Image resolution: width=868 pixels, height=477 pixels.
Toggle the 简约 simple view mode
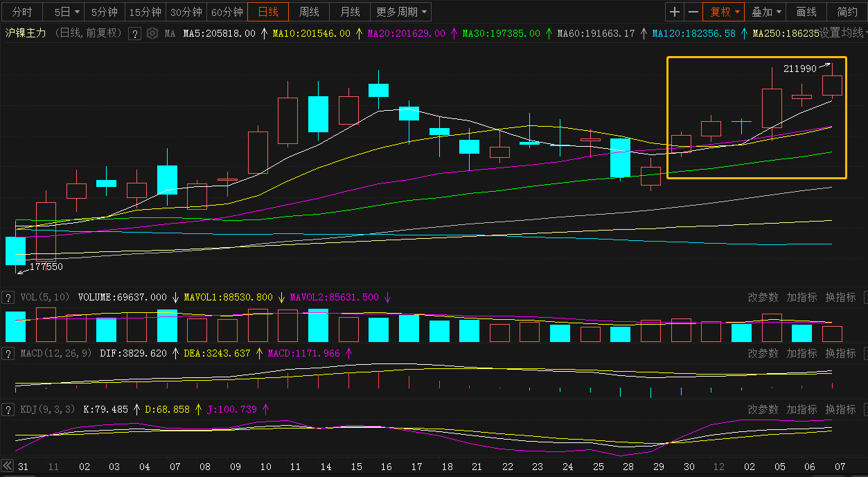pos(847,12)
